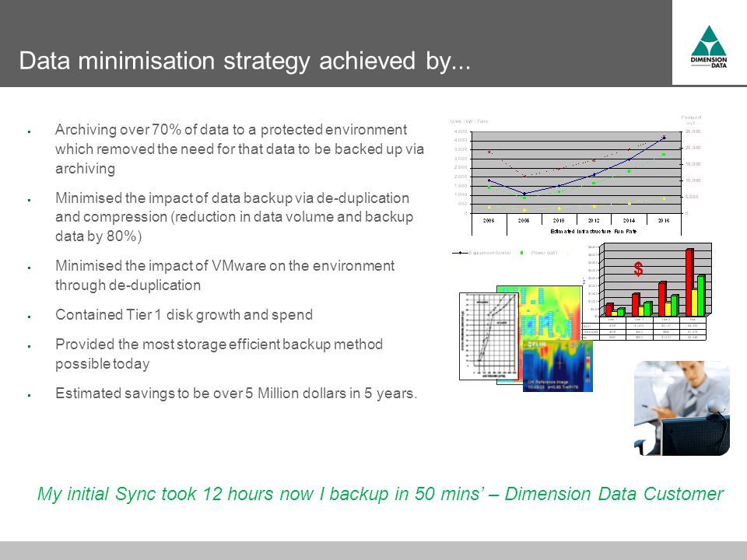Select the bullet 'Archiving over 70% of data'
This screenshot has width=747, height=560.
point(240,149)
